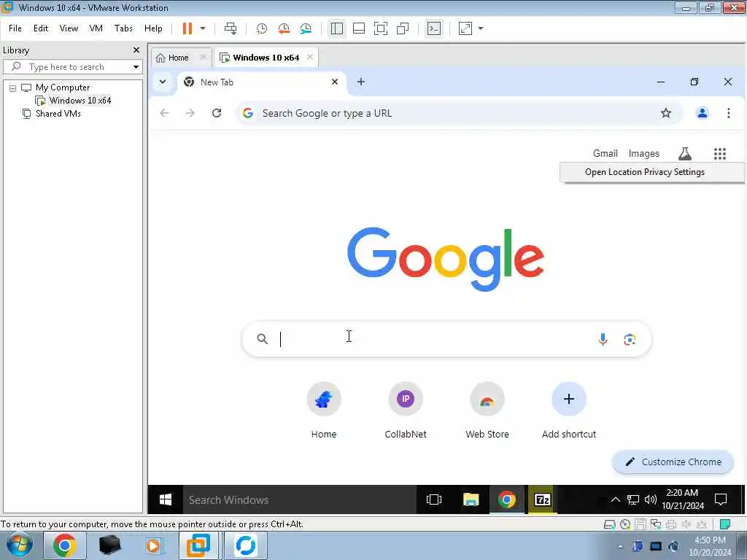Open Chrome tab search chevron
Viewport: 747px width, 560px height.
[x=163, y=82]
